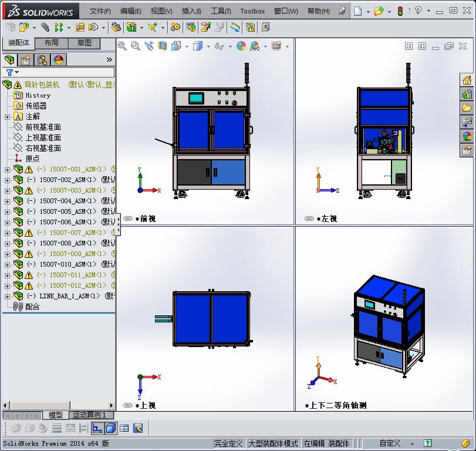
Task: Expand the 15007-004_ASM<1> subassembly
Action: click(x=7, y=201)
